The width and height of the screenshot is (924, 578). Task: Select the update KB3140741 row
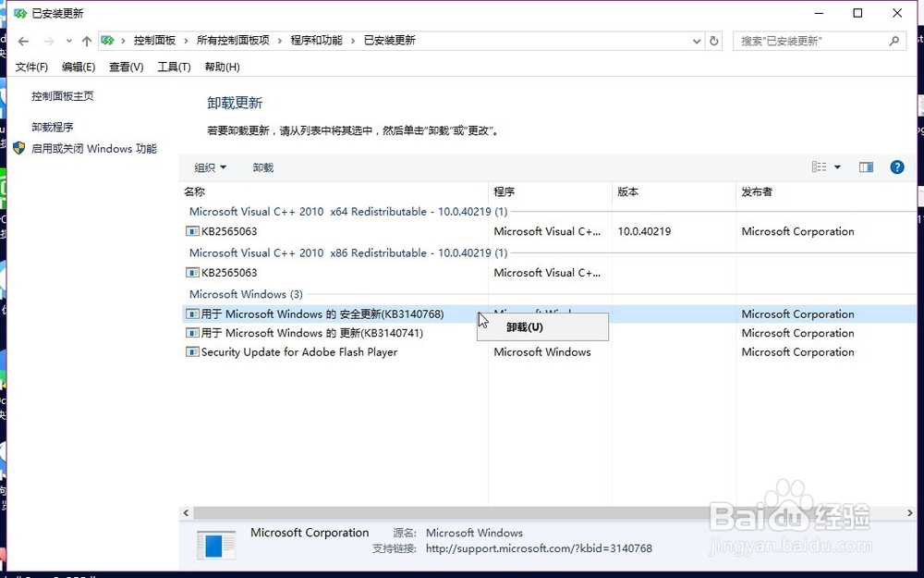coord(312,333)
